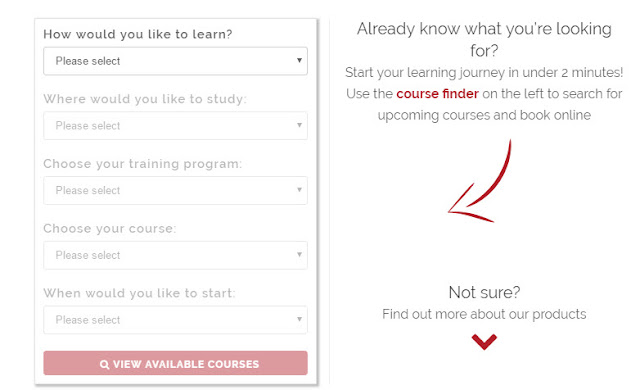Click the View Available Courses button
Viewport: 640px width, 390px height.
tap(176, 363)
